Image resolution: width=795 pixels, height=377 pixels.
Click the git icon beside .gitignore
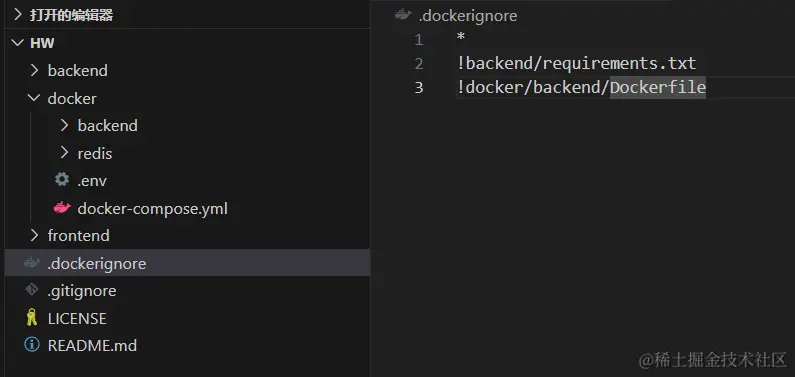(x=31, y=290)
